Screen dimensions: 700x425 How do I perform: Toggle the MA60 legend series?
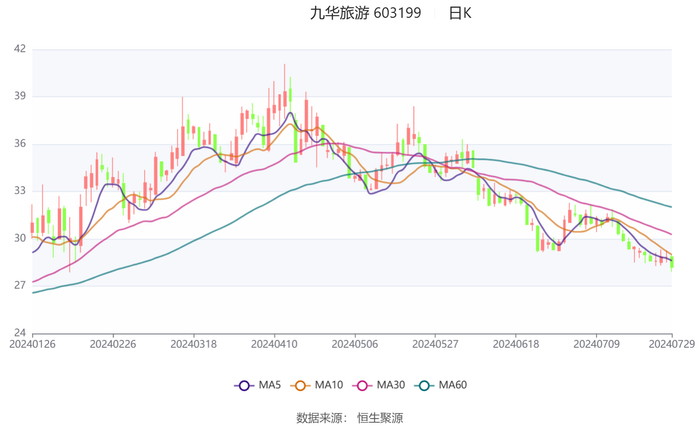tap(441, 385)
